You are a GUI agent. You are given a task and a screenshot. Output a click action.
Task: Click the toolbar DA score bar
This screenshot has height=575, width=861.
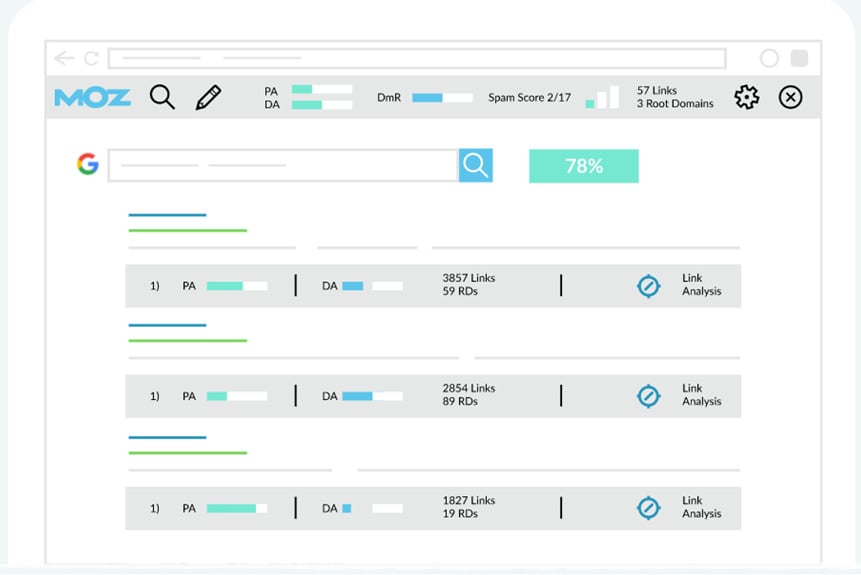pos(322,104)
